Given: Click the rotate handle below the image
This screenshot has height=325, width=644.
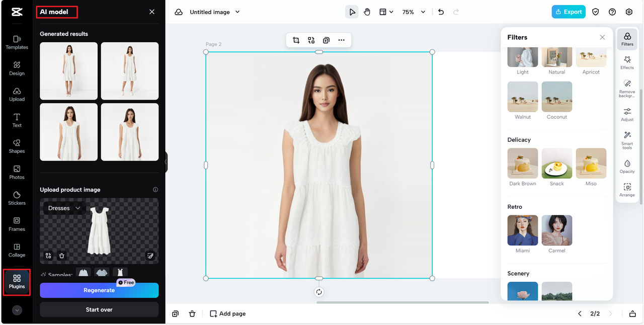Looking at the screenshot, I should click(319, 292).
